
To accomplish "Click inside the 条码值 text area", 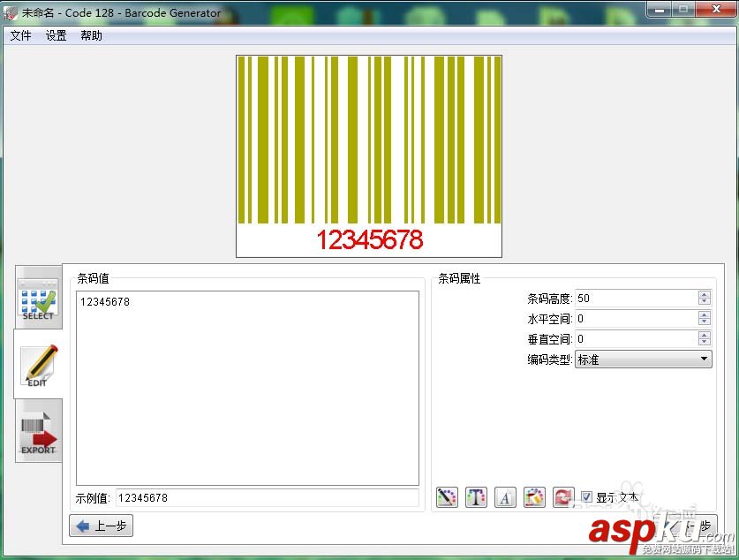I will point(247,380).
